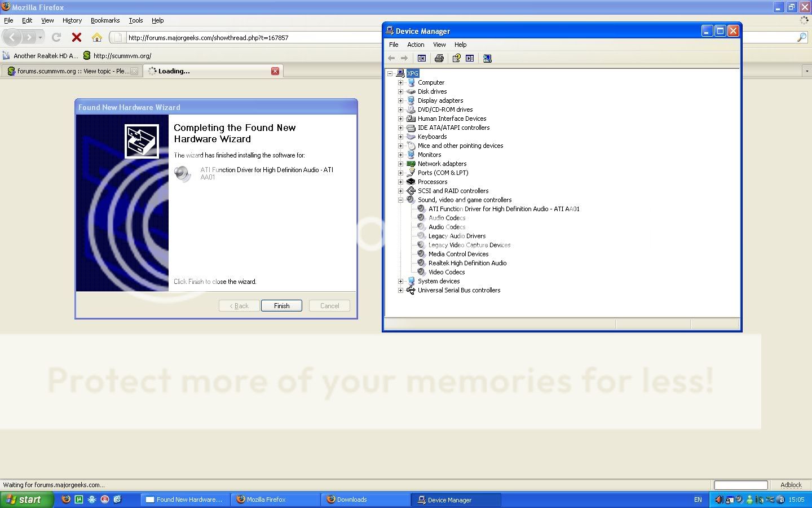Screen dimensions: 812x508
Task: Click the search magnifier icon in Firefox
Action: [802, 37]
